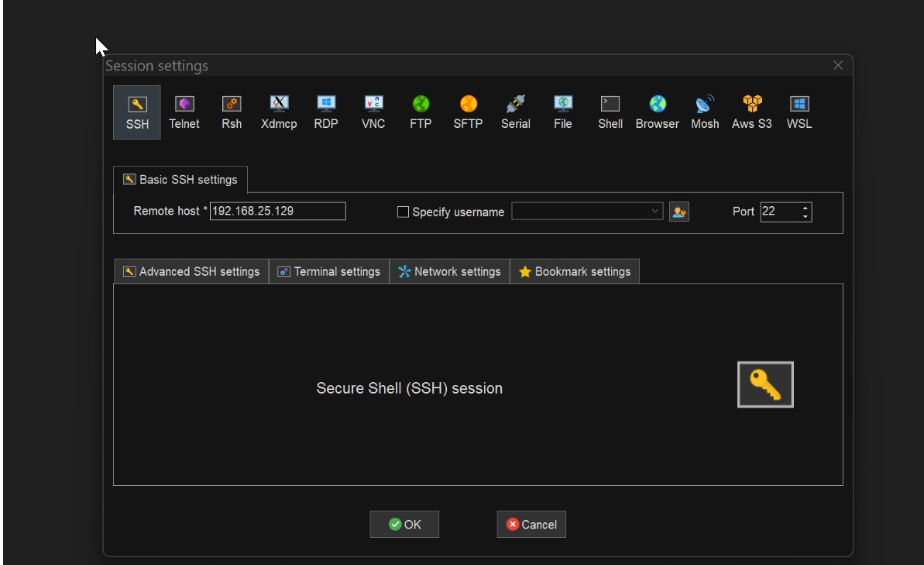Open credentials manager user icon
924x565 pixels.
coord(678,212)
